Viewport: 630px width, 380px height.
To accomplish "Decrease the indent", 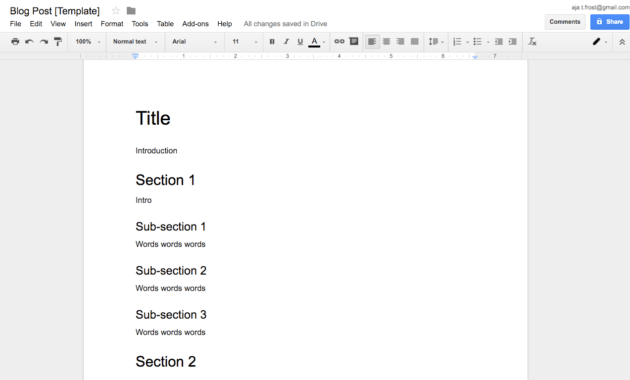I will 499,41.
